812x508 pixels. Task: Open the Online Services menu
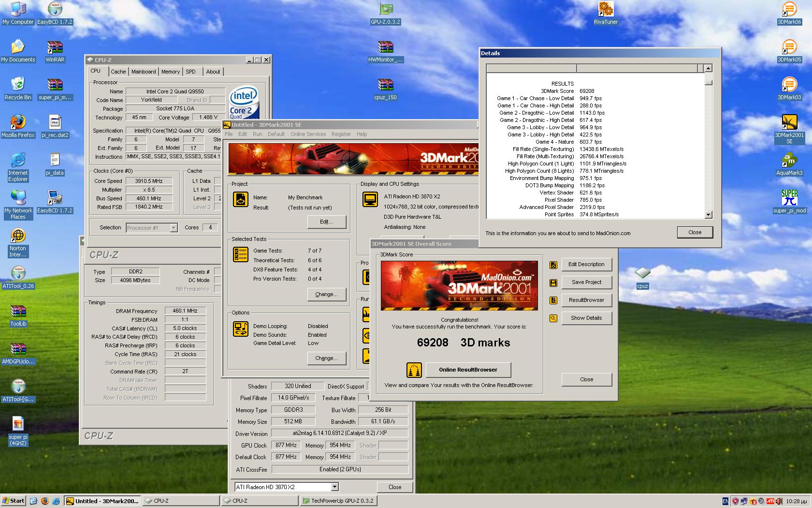(x=308, y=134)
